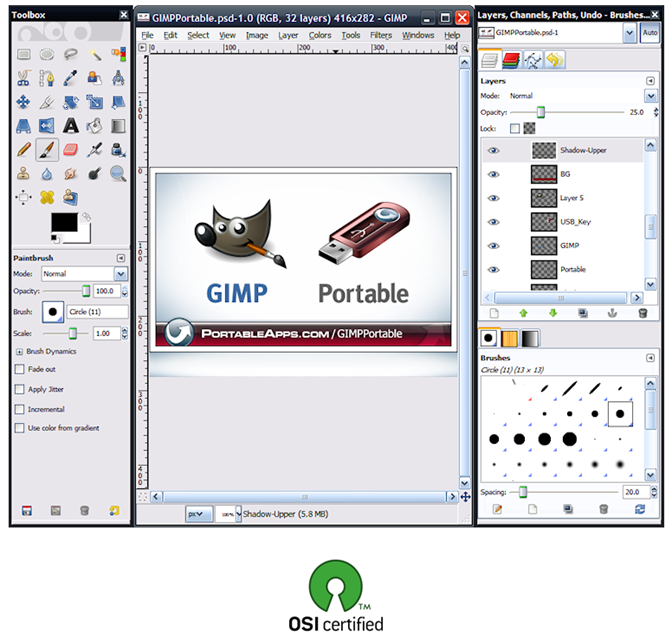The width and height of the screenshot is (672, 638).
Task: Click the black foreground color swatch
Action: pyautogui.click(x=64, y=222)
